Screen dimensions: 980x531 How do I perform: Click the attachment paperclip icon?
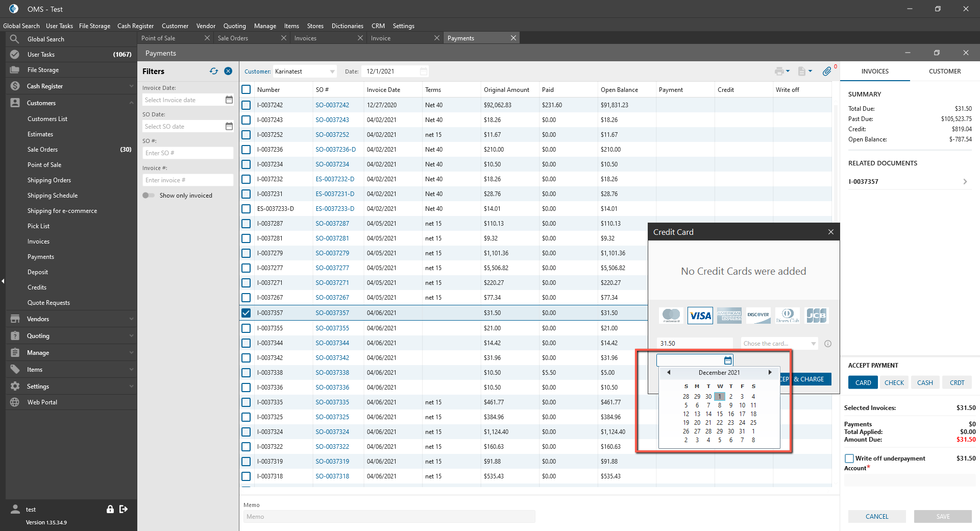pos(827,71)
